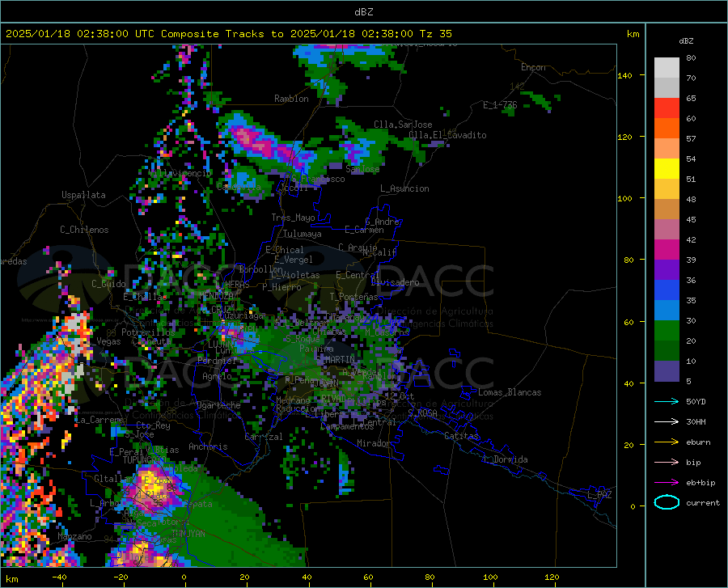Viewport: 728px width, 588px height.
Task: Click the Potrerillos map label
Action: click(148, 332)
